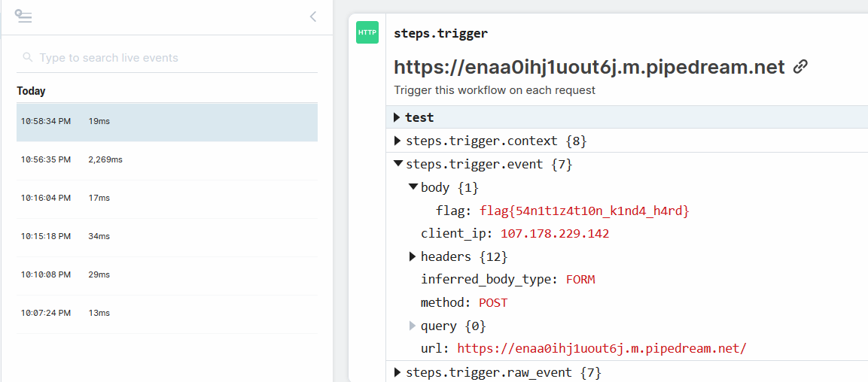Select the 10:15:18 PM event
Viewport: 868px width, 382px height.
pyautogui.click(x=166, y=236)
